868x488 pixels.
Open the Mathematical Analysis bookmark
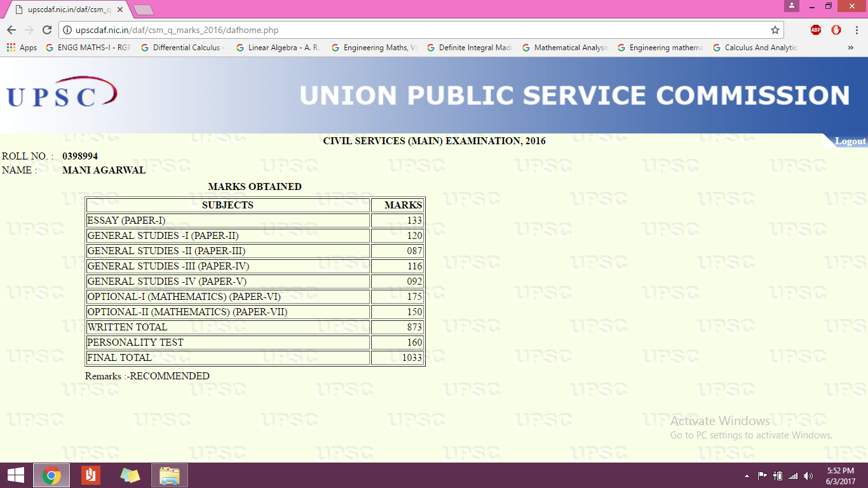coord(564,48)
